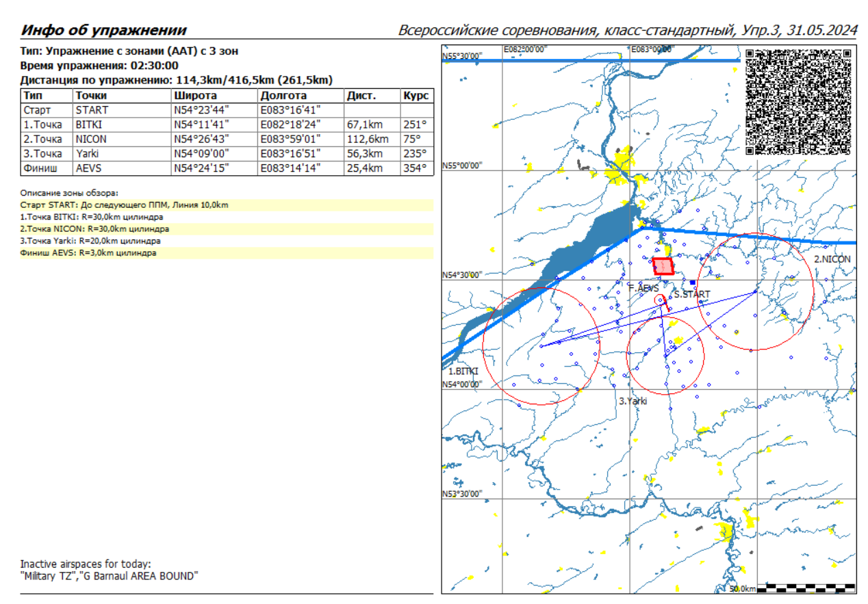Click the 'Inactive airspaces for today' text
This screenshot has width=868, height=604.
click(x=86, y=564)
